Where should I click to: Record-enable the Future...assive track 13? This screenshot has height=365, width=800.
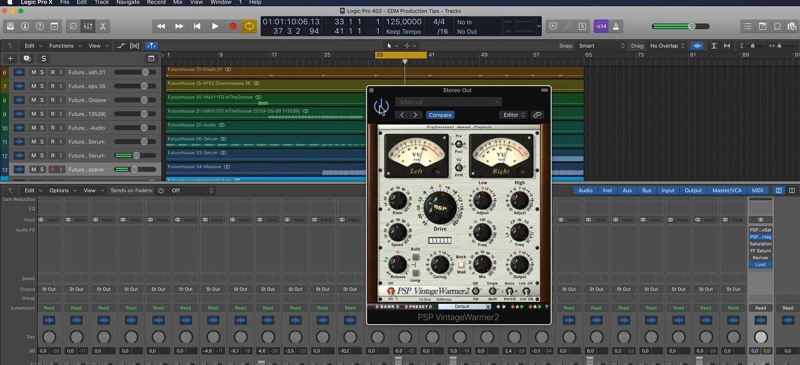tap(52, 169)
